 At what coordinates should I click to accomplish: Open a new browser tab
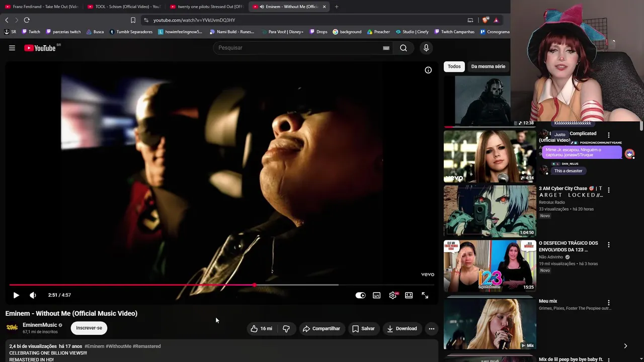[x=337, y=7]
